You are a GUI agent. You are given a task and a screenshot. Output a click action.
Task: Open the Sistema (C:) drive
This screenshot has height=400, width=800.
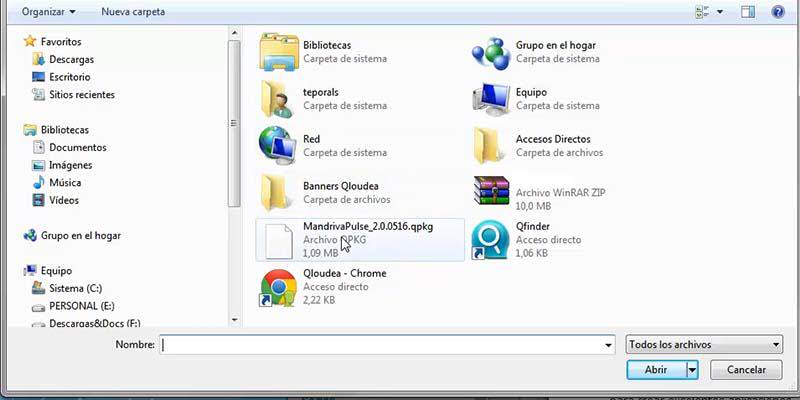coord(76,289)
